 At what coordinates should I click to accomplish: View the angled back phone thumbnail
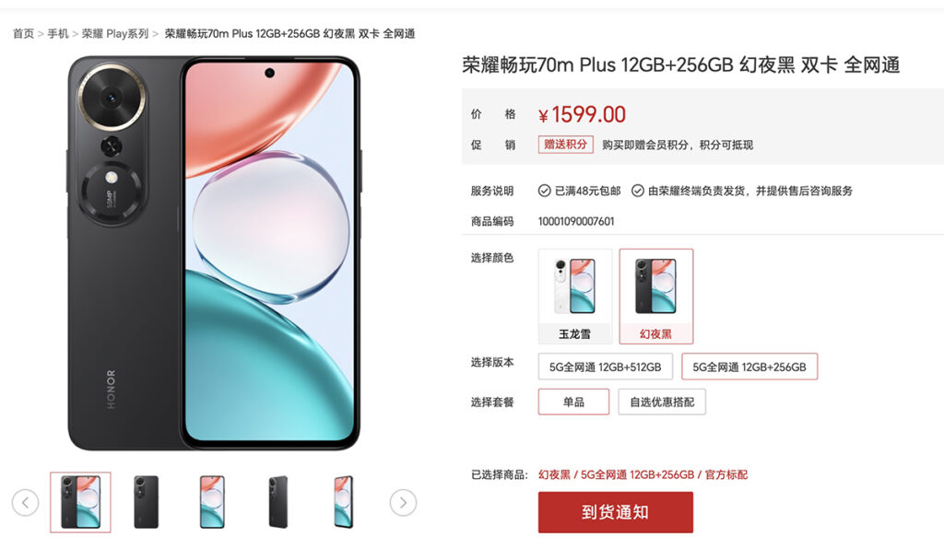click(278, 502)
